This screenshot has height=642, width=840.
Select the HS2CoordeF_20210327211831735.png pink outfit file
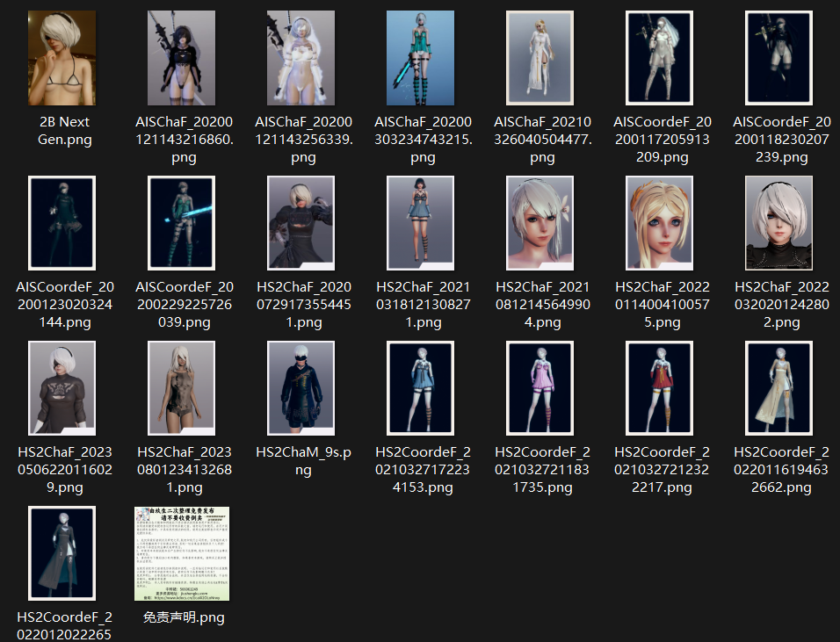[x=540, y=388]
